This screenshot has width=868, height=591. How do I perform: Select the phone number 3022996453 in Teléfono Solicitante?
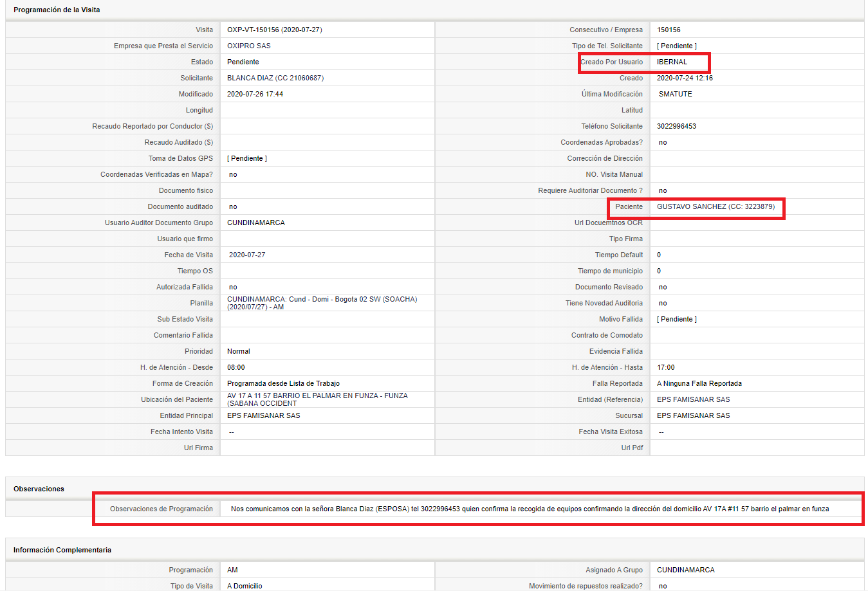tap(676, 126)
